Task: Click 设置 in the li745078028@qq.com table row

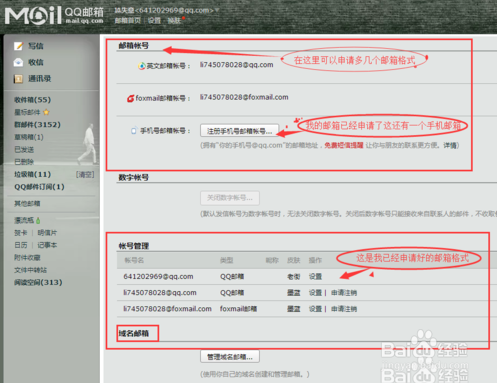Action: (x=315, y=293)
